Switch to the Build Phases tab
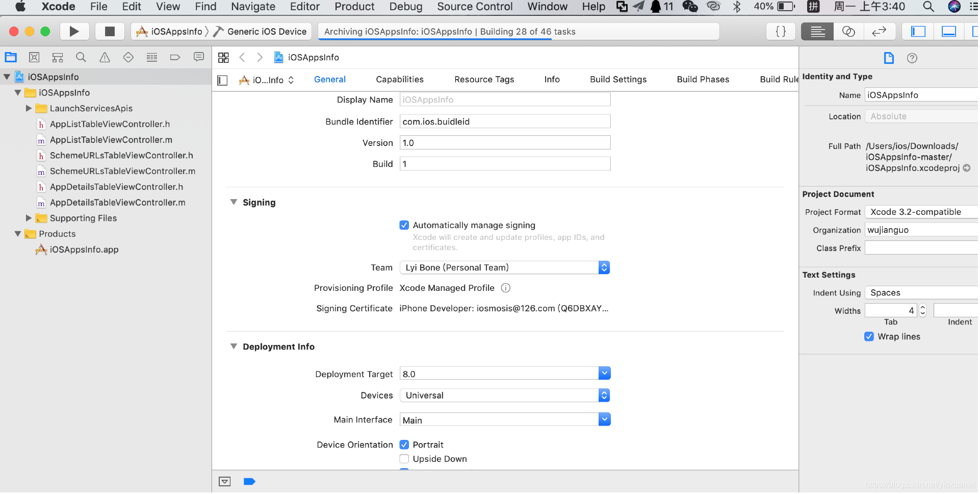Image resolution: width=980 pixels, height=494 pixels. tap(703, 80)
